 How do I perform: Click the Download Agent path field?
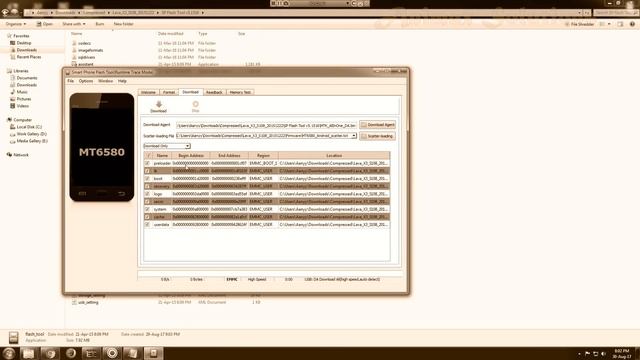[267, 125]
